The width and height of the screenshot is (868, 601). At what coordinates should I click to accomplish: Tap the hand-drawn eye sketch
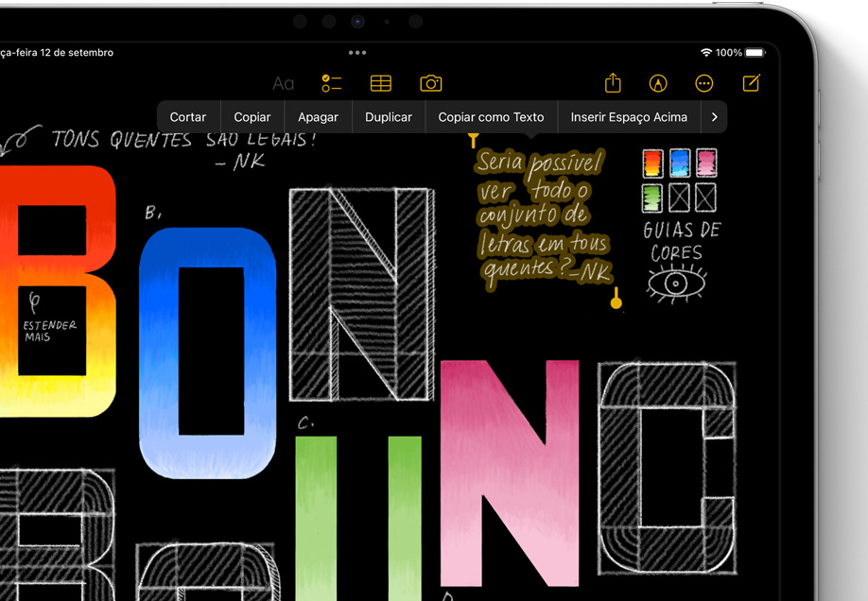(x=676, y=283)
